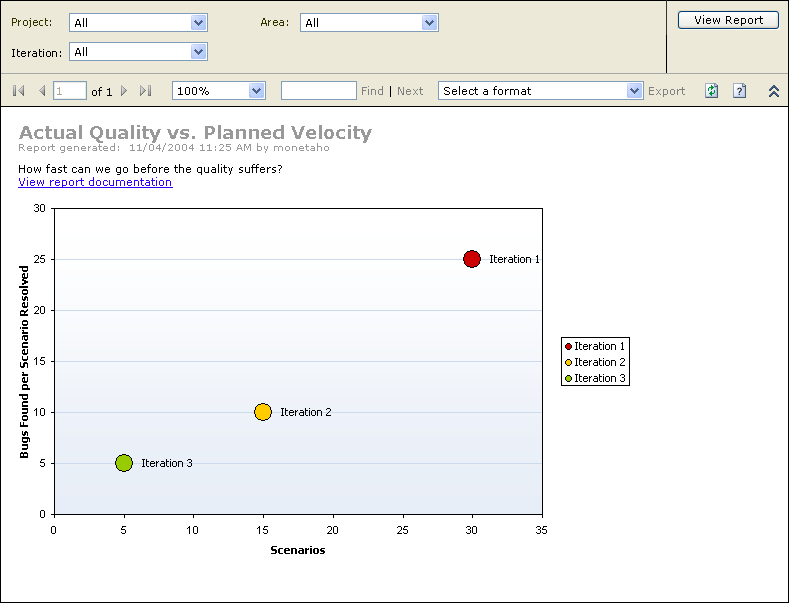This screenshot has width=789, height=603.
Task: Go to first page of report
Action: tap(18, 91)
